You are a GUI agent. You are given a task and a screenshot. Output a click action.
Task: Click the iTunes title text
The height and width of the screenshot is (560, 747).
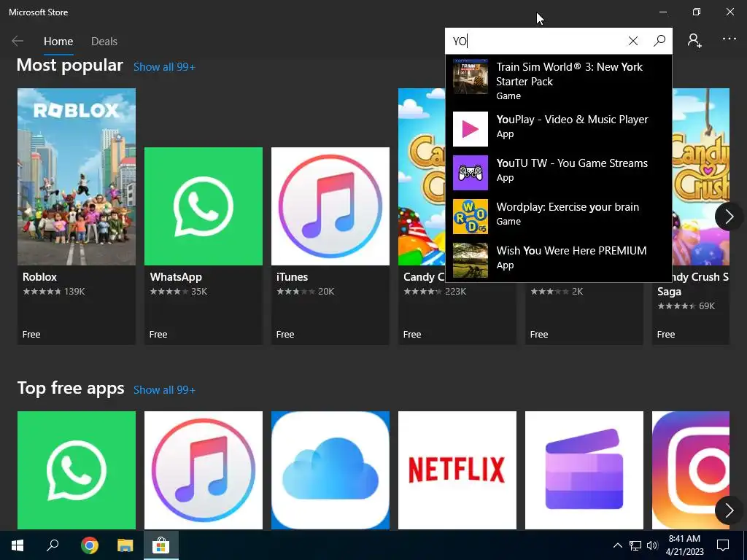292,276
